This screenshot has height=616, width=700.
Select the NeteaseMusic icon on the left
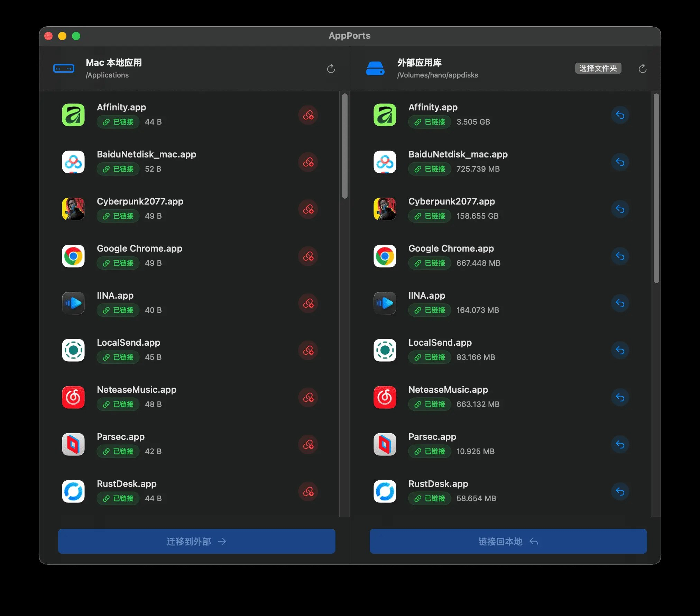73,398
